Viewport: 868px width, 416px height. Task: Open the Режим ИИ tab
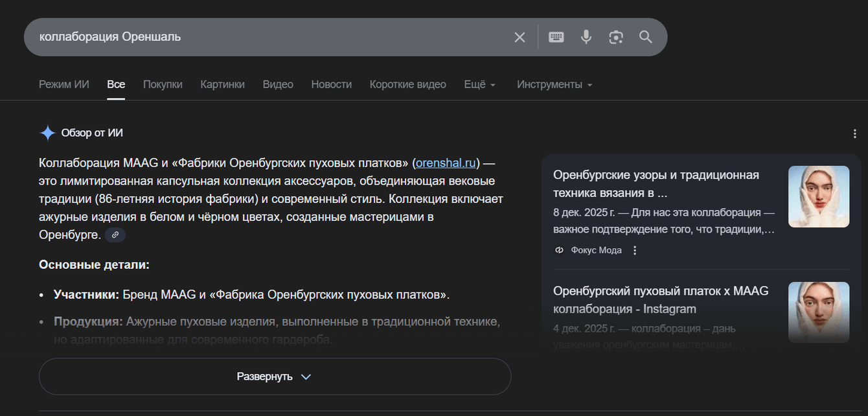click(64, 84)
